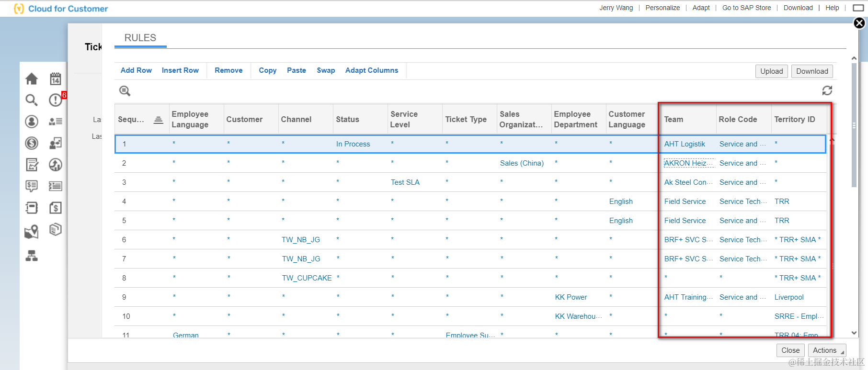The height and width of the screenshot is (370, 868).
Task: Select the English cell in row 4
Action: [x=621, y=202]
